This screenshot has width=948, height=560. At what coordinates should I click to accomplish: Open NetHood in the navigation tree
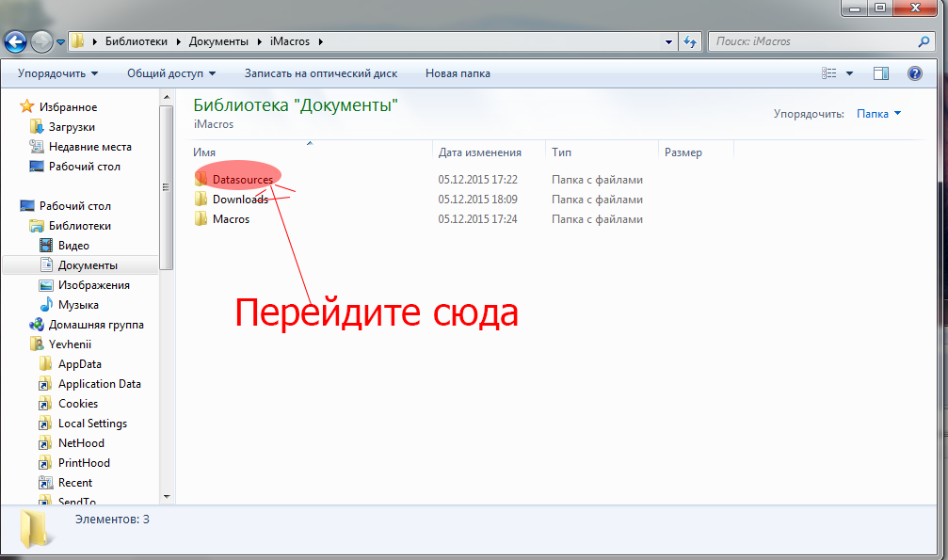pos(81,442)
